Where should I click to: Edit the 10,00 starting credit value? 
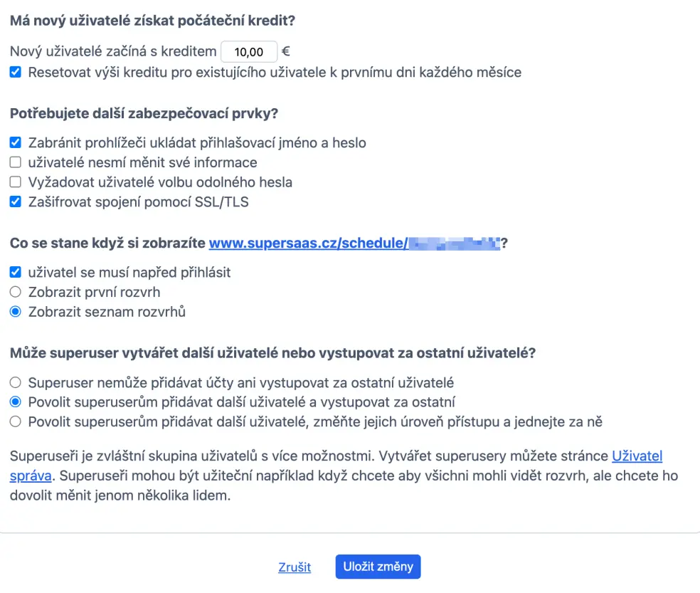(248, 51)
